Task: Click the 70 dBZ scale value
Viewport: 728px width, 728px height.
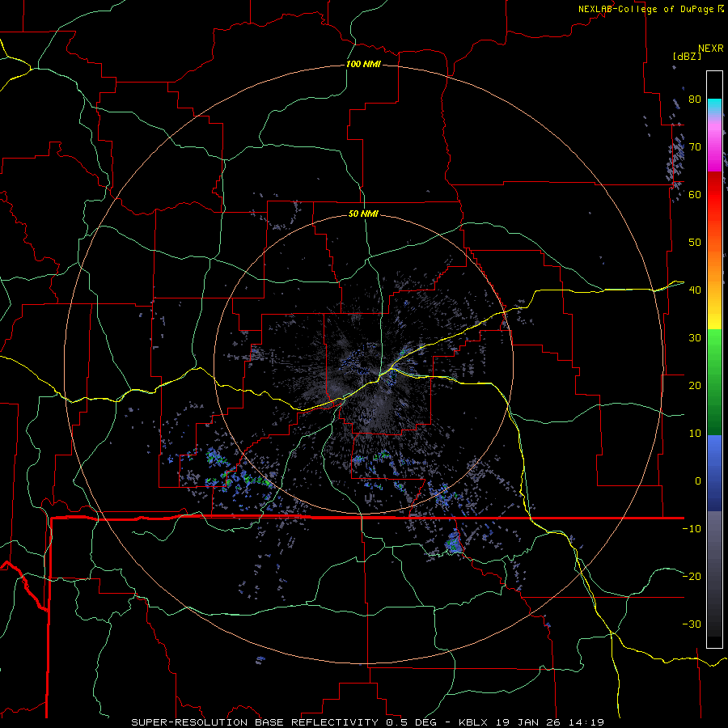Action: (695, 147)
